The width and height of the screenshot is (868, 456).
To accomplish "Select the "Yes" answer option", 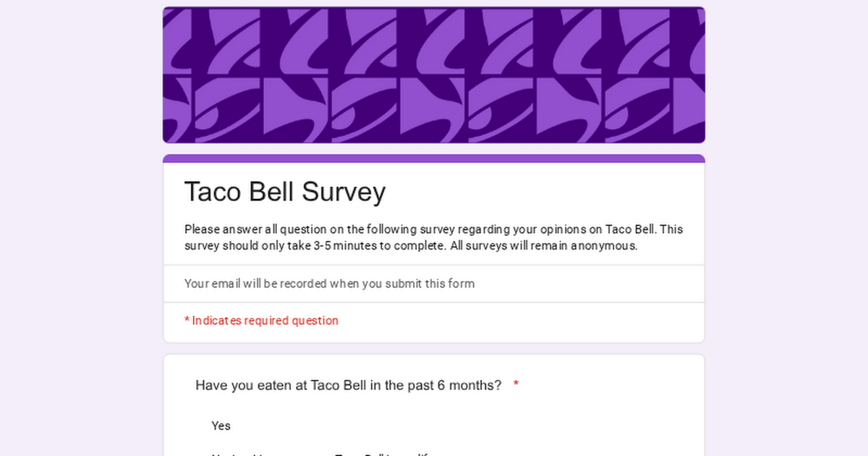I will pos(221,426).
